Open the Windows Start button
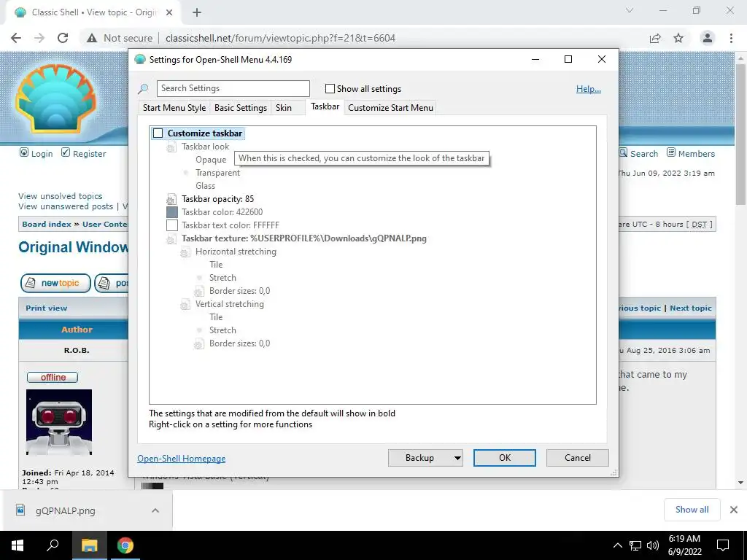Viewport: 747px width, 560px height. click(18, 545)
